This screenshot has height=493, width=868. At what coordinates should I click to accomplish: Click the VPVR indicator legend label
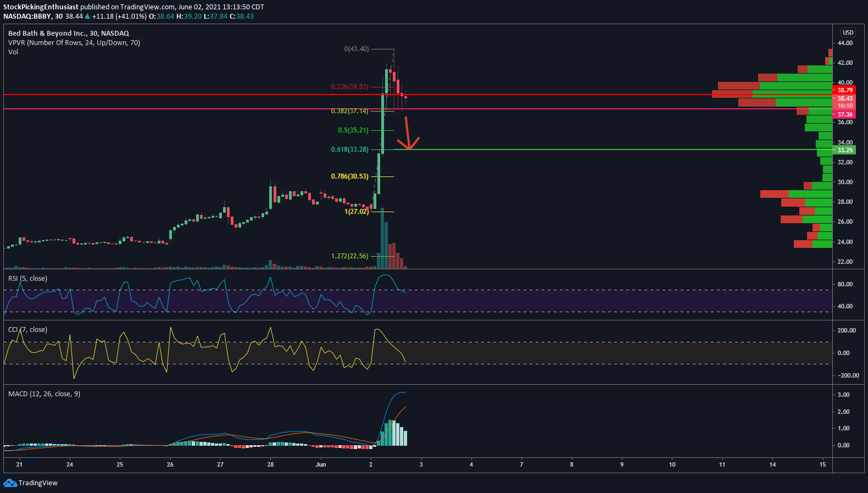[74, 43]
